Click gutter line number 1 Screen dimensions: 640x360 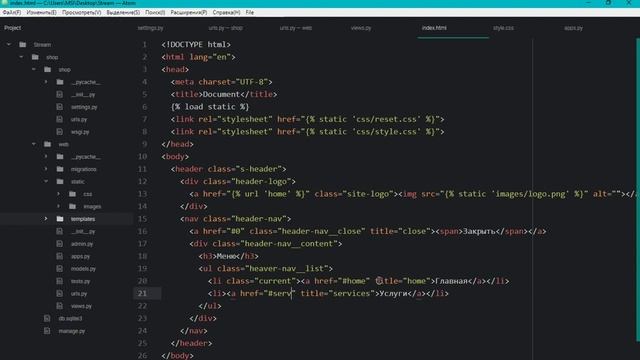coord(144,44)
